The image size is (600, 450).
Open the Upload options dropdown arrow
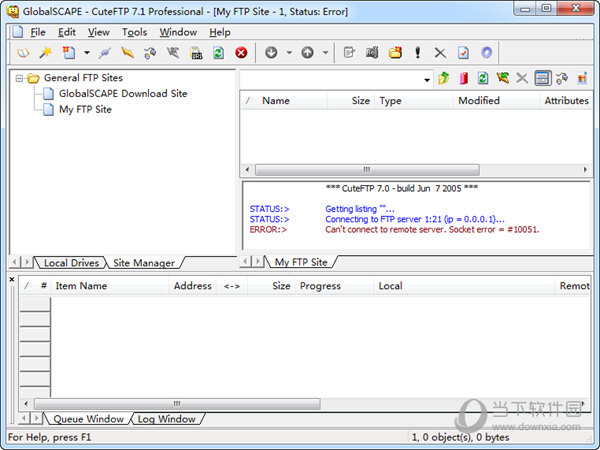click(x=325, y=53)
